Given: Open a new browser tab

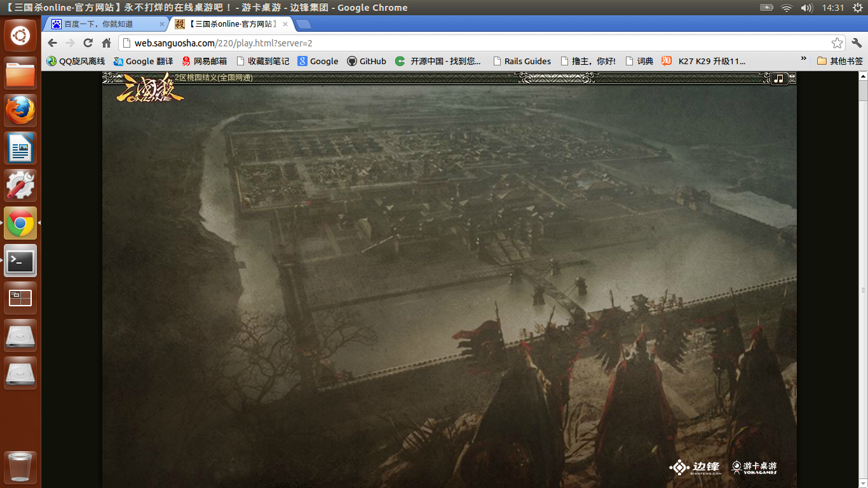Looking at the screenshot, I should tap(304, 24).
